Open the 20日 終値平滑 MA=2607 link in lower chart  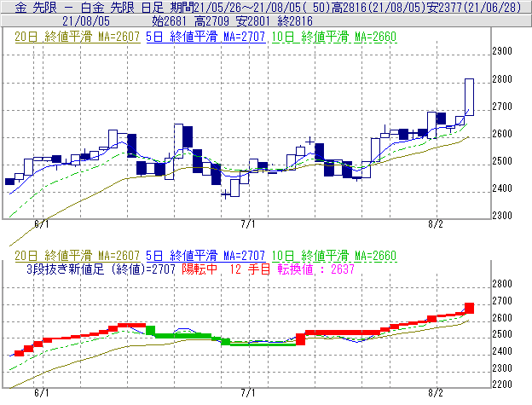point(78,256)
